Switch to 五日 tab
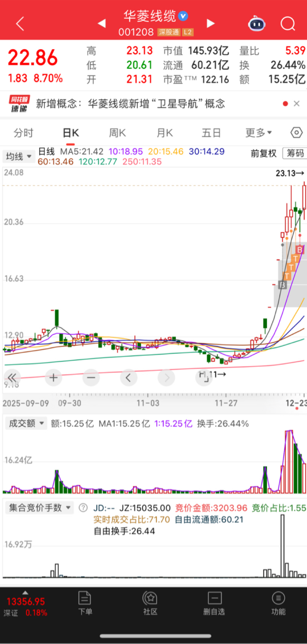 pyautogui.click(x=211, y=133)
